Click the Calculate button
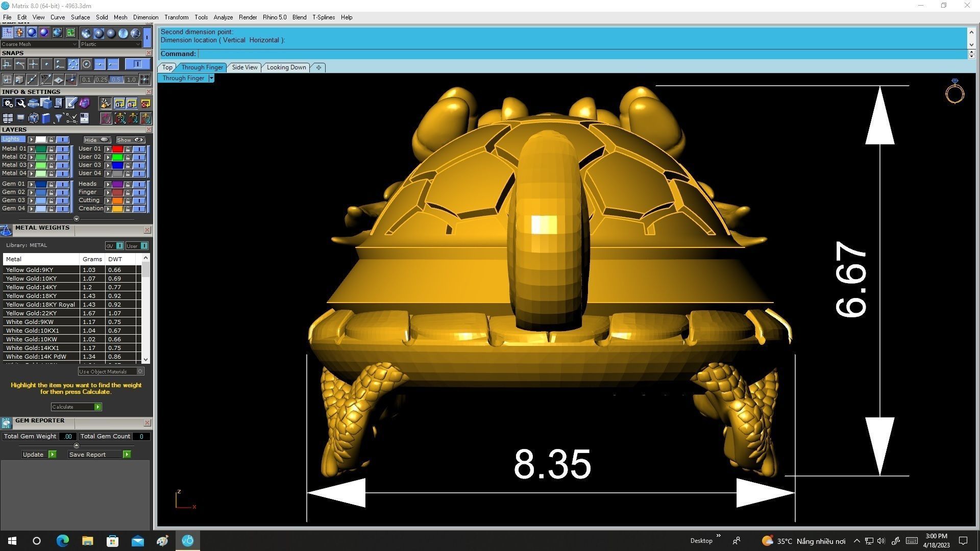This screenshot has width=980, height=551. point(76,407)
